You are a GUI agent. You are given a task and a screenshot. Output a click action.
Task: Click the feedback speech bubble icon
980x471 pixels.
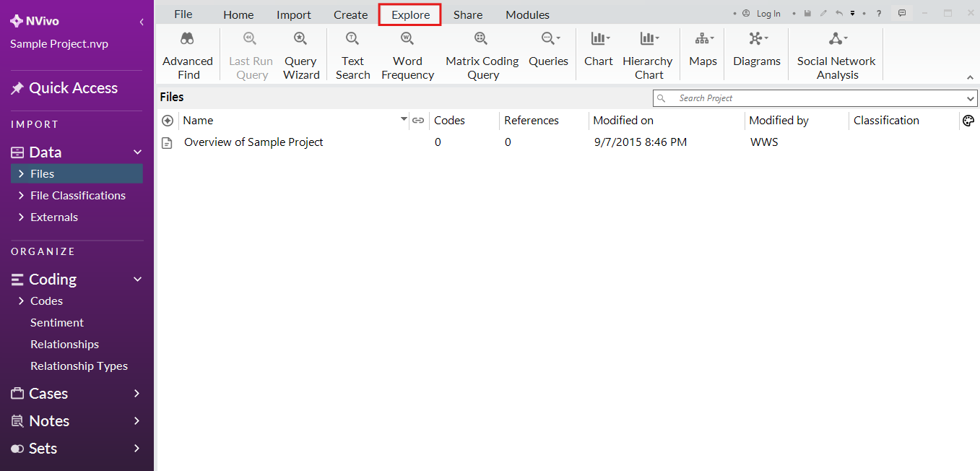902,13
